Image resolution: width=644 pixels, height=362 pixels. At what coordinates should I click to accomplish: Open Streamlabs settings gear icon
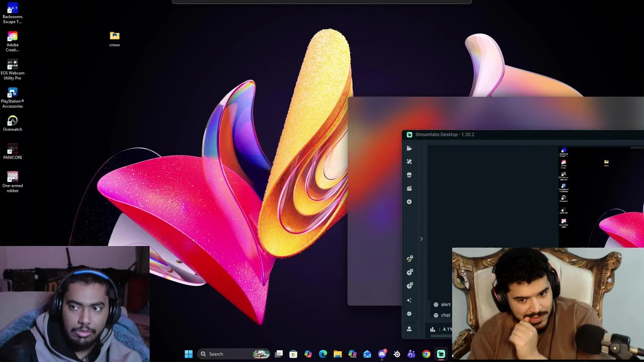(x=409, y=314)
